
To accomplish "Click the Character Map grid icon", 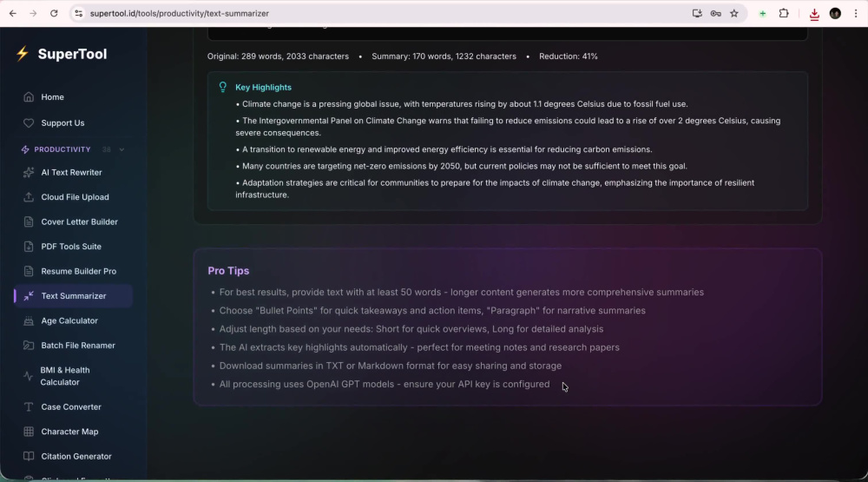I will click(x=29, y=432).
